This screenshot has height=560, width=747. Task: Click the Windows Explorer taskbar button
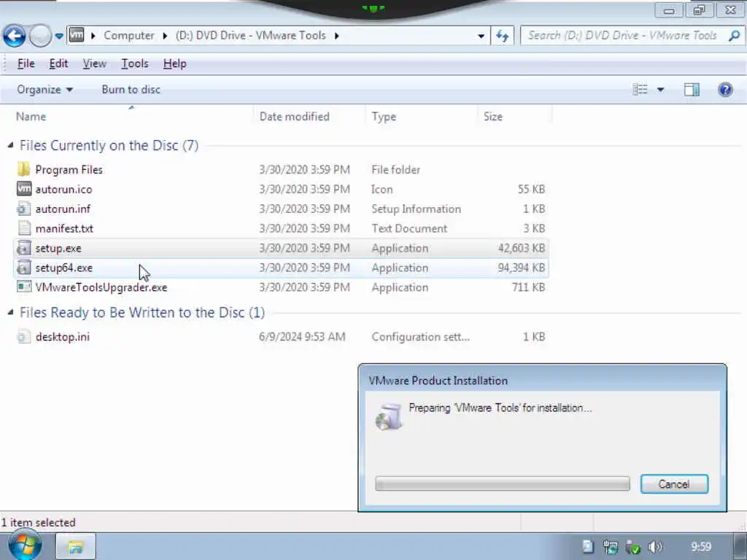point(76,547)
